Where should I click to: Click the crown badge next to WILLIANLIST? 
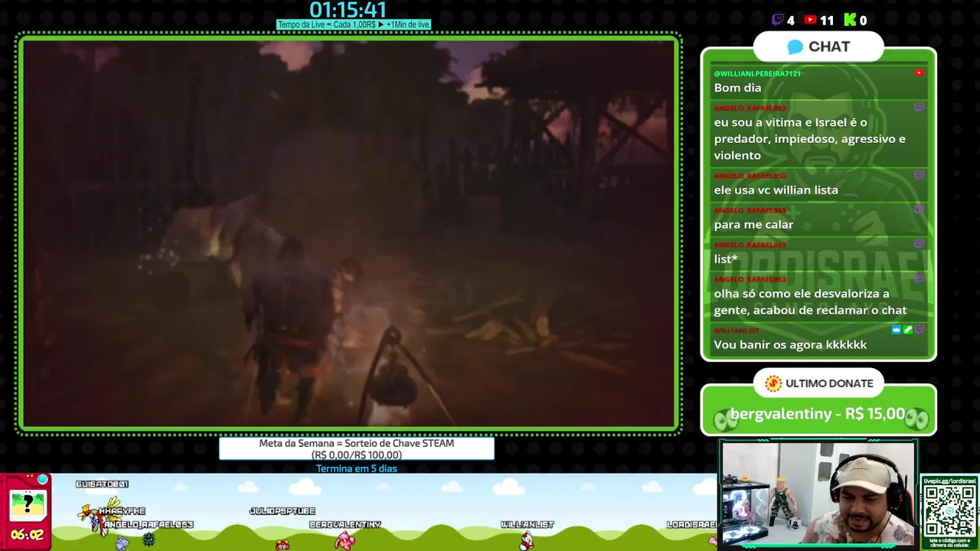[x=897, y=330]
